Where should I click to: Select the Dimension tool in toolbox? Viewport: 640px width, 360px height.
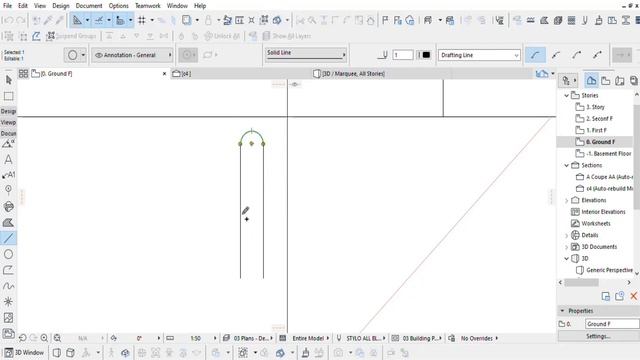8,144
